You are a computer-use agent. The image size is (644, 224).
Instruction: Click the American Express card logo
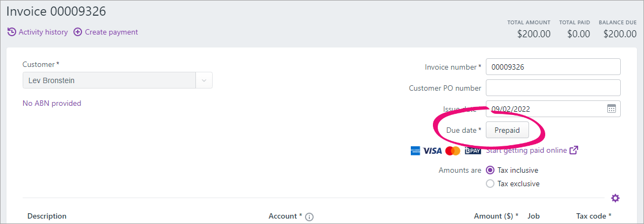point(415,151)
